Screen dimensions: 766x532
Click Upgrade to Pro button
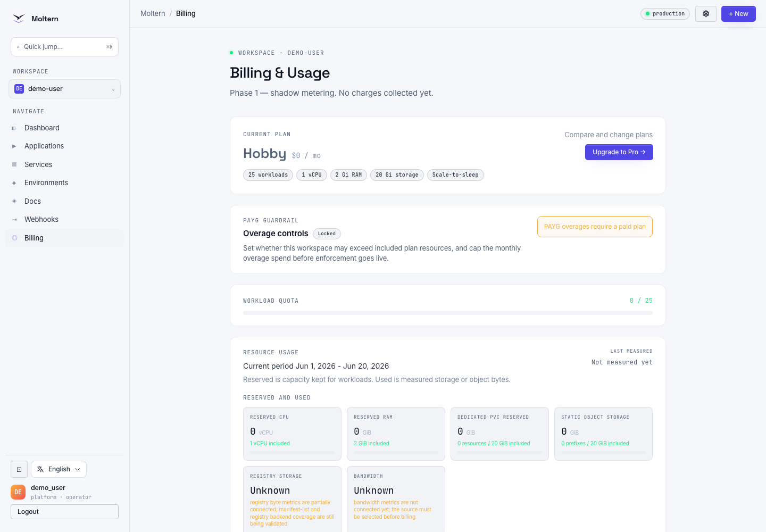619,152
